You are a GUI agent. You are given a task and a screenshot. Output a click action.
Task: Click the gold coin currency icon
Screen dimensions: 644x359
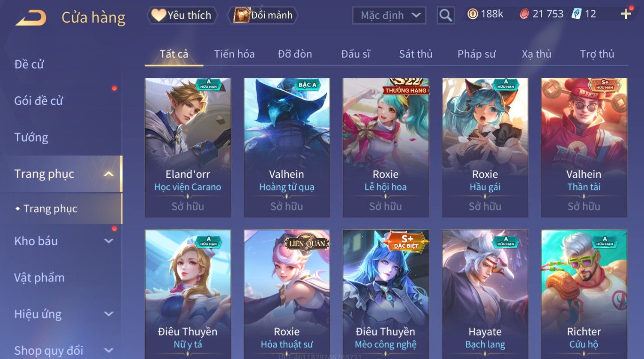(473, 14)
